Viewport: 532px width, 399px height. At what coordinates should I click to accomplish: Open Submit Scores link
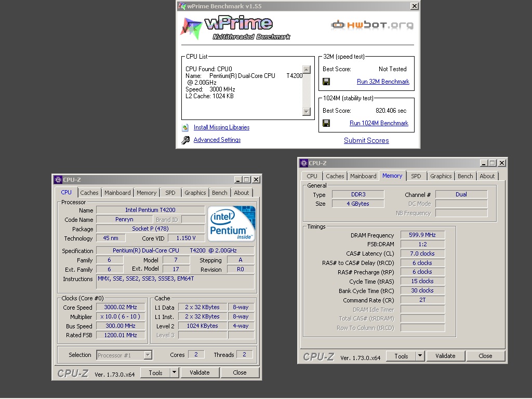pyautogui.click(x=366, y=140)
